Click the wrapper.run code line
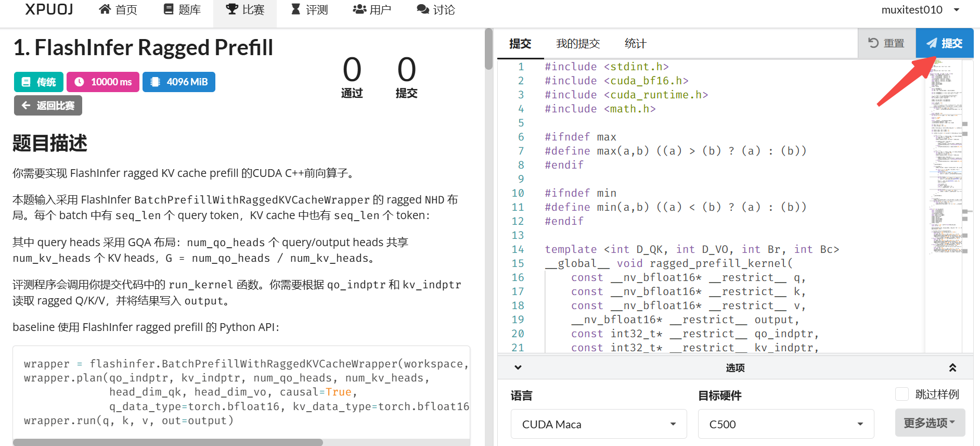The width and height of the screenshot is (980, 446). pyautogui.click(x=128, y=420)
